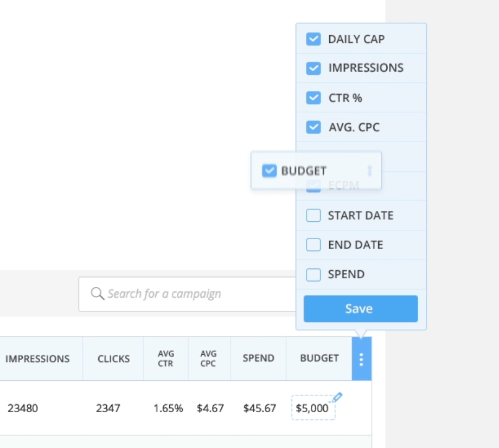Screen dimensions: 499x448
Task: Select the 2347 clicks value
Action: tap(108, 408)
